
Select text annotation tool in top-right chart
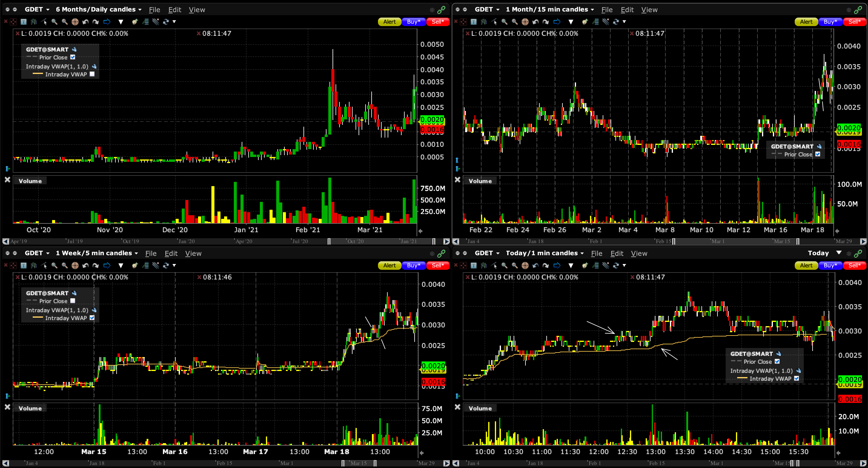(x=473, y=22)
